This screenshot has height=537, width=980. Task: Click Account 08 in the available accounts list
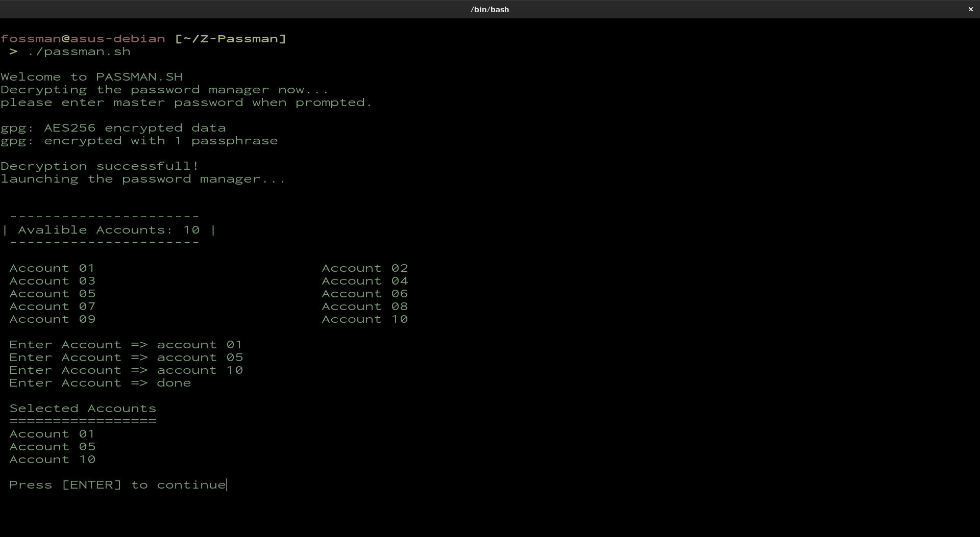[364, 306]
